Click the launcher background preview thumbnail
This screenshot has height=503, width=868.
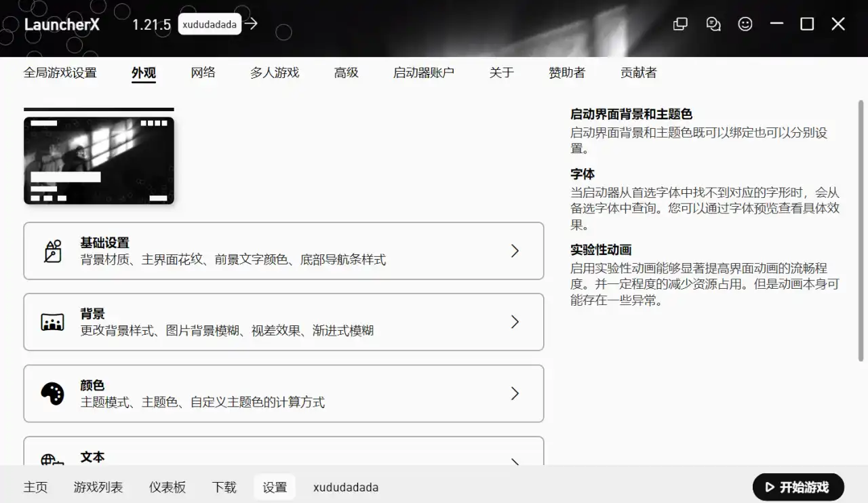(99, 161)
